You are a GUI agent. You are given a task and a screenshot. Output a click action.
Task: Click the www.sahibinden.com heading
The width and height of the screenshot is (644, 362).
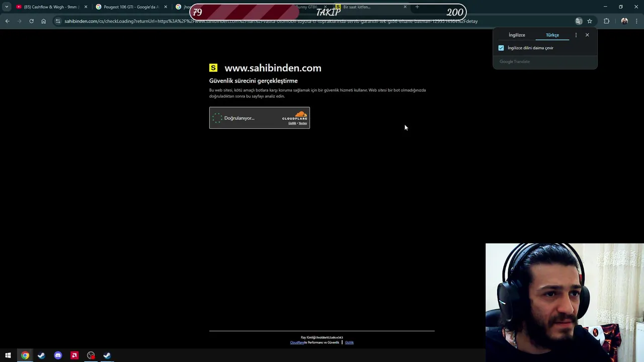273,68
